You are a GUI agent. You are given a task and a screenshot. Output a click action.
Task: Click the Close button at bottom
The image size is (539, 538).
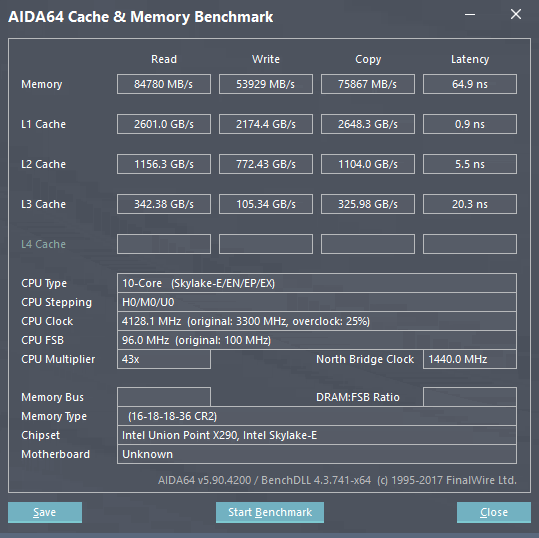tap(494, 512)
